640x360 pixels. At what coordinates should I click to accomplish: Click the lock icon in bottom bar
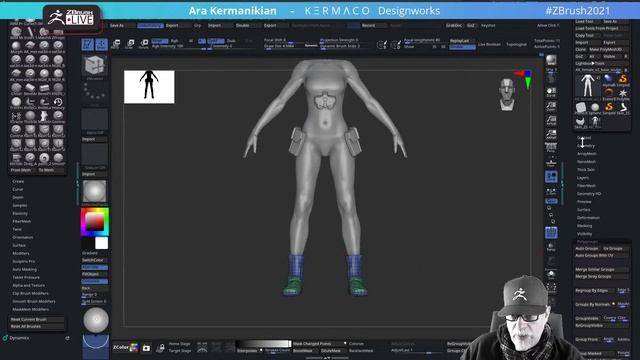[160, 348]
